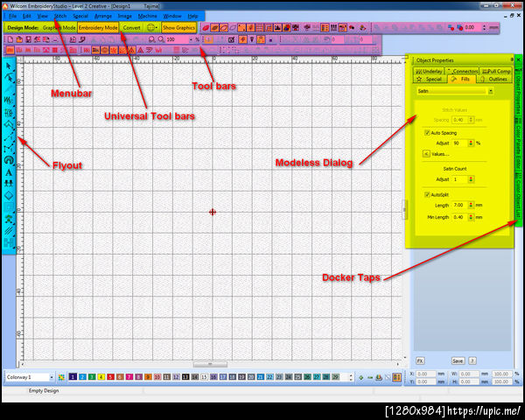Click the grid display icon in top toolbar
This screenshot has height=420, width=525.
[x=259, y=28]
